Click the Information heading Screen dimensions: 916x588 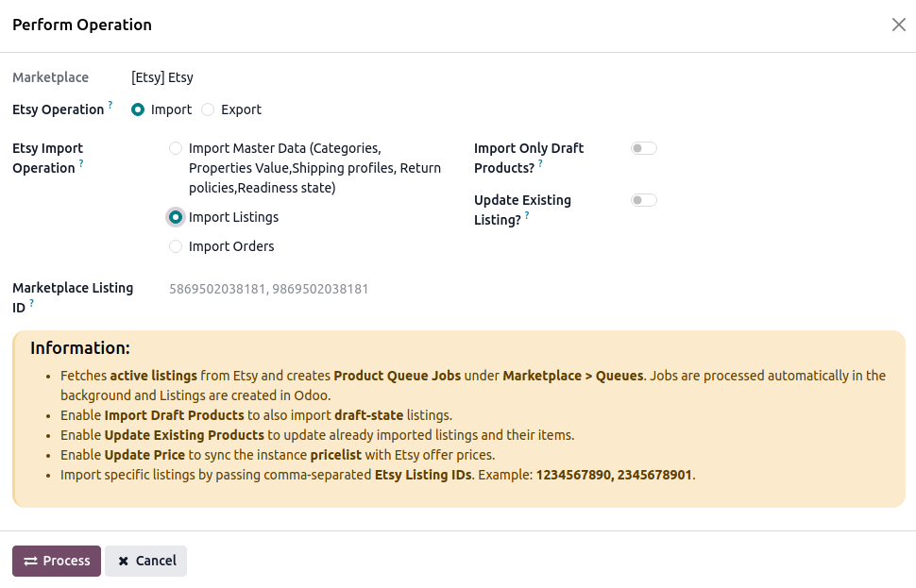80,348
